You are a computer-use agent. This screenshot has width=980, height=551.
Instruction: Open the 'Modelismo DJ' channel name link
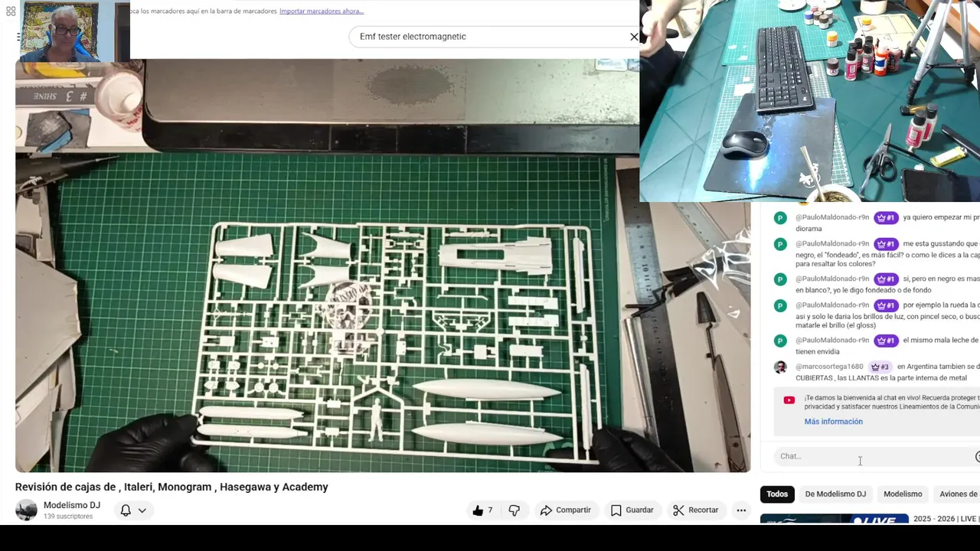coord(72,505)
